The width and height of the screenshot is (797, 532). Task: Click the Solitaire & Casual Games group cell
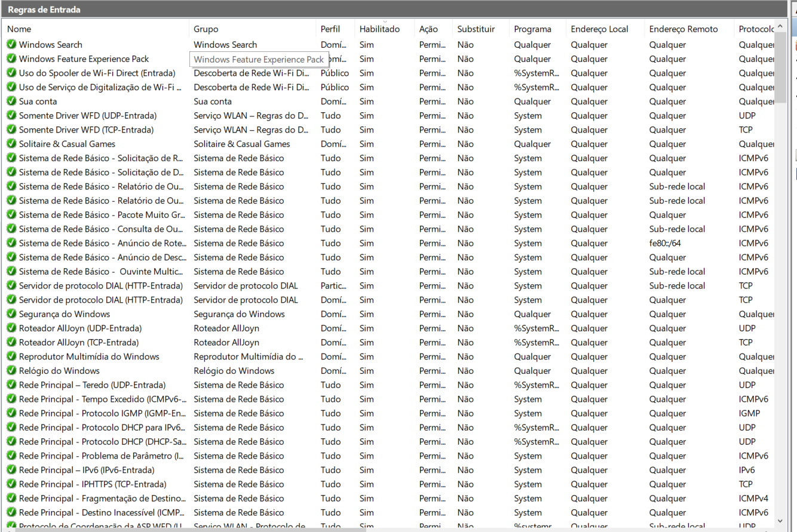[241, 144]
